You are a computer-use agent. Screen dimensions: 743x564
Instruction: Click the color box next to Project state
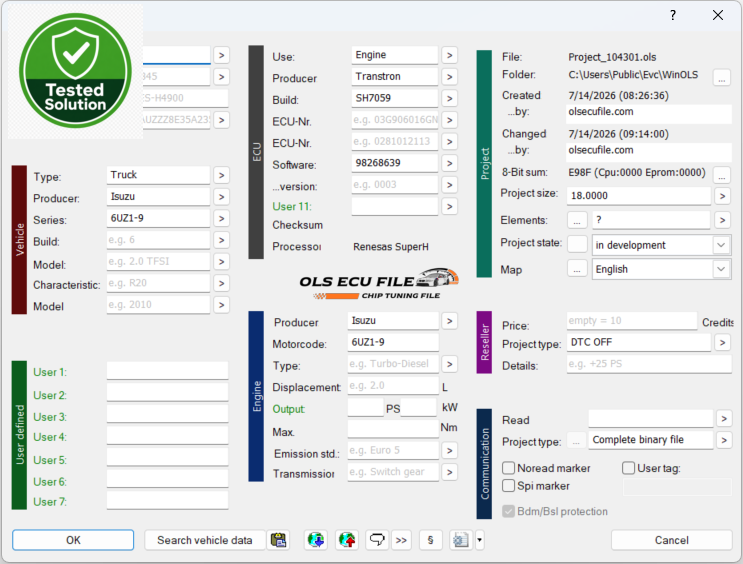577,244
